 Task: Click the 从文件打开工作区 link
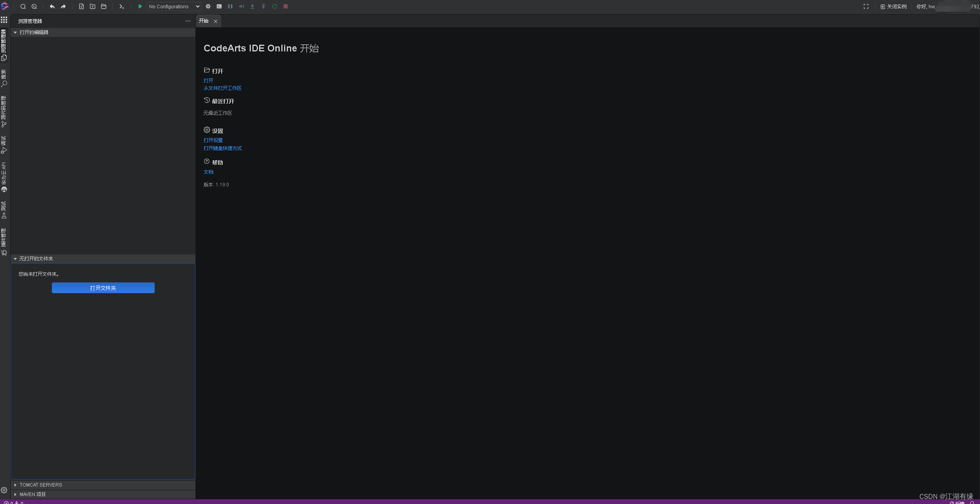(x=222, y=88)
